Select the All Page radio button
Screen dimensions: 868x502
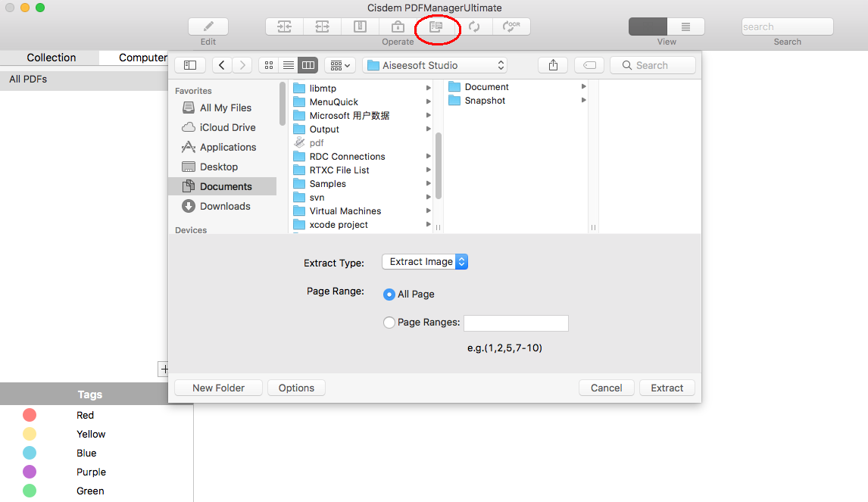click(x=389, y=294)
